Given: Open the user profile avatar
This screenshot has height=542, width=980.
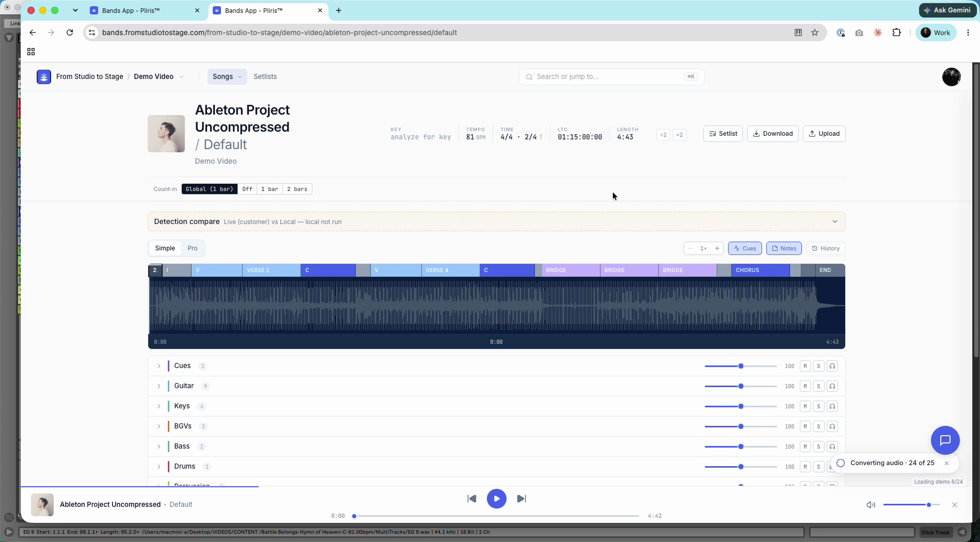Looking at the screenshot, I should tap(951, 77).
